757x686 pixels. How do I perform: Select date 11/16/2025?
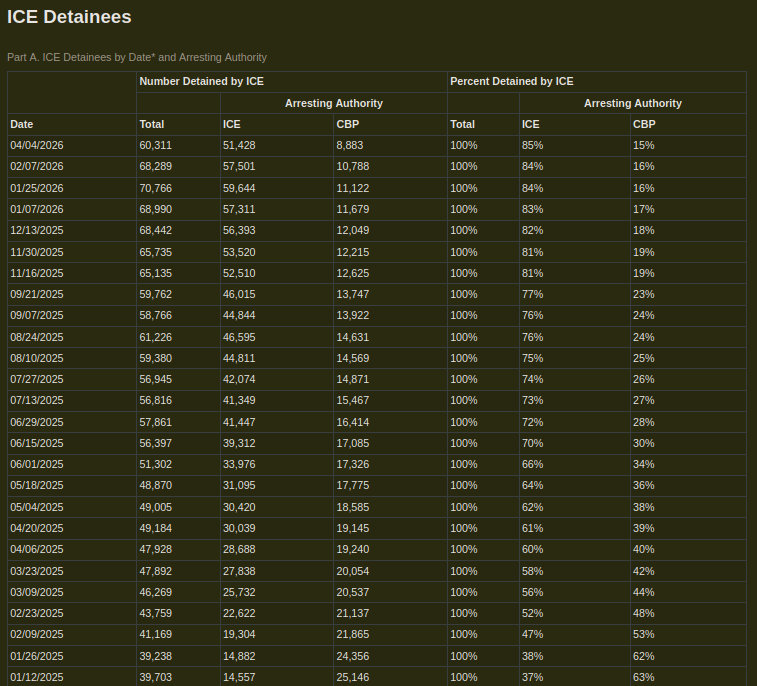pyautogui.click(x=37, y=273)
